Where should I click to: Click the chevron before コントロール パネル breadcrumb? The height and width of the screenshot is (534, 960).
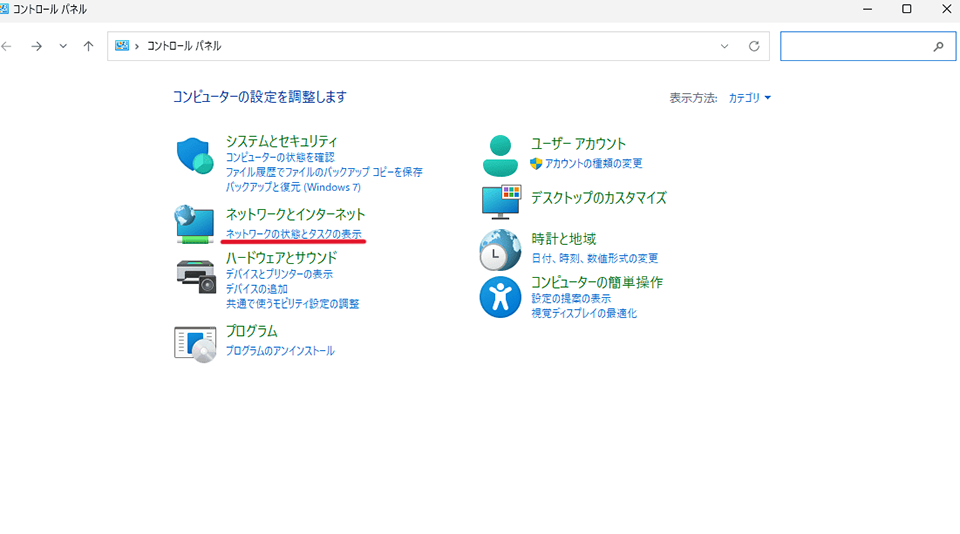point(137,47)
